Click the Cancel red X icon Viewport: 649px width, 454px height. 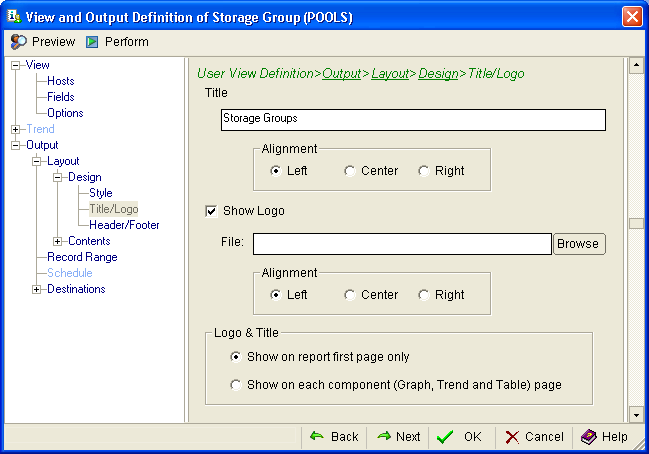coord(512,437)
